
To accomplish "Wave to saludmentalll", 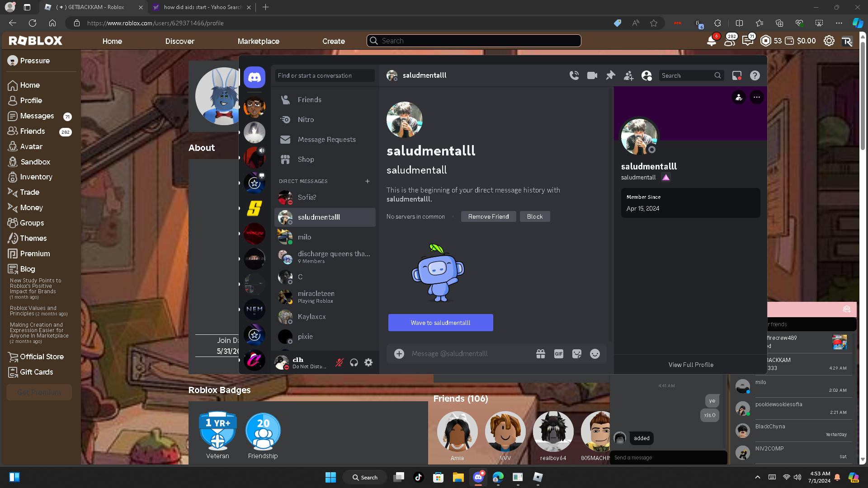I will [441, 323].
